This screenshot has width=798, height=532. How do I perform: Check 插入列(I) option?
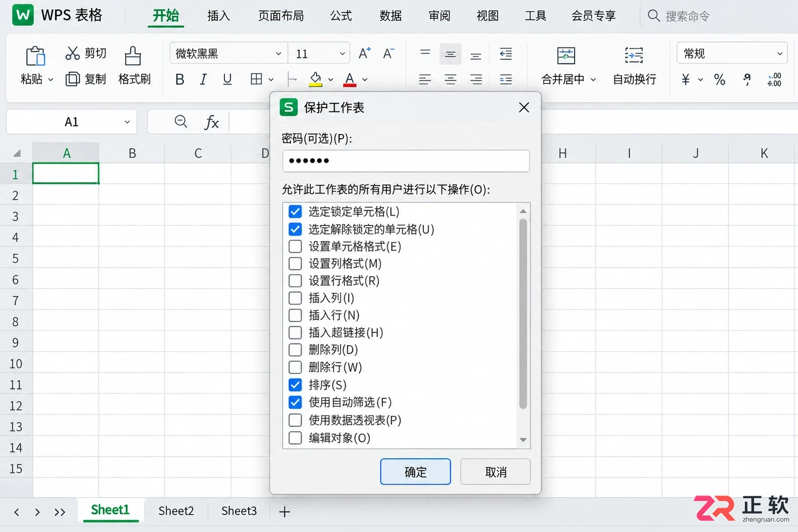coord(295,298)
